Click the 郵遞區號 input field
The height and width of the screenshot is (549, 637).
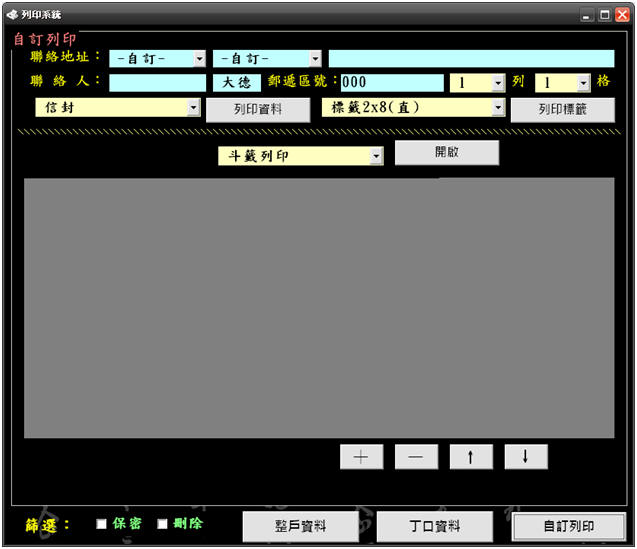pyautogui.click(x=391, y=83)
